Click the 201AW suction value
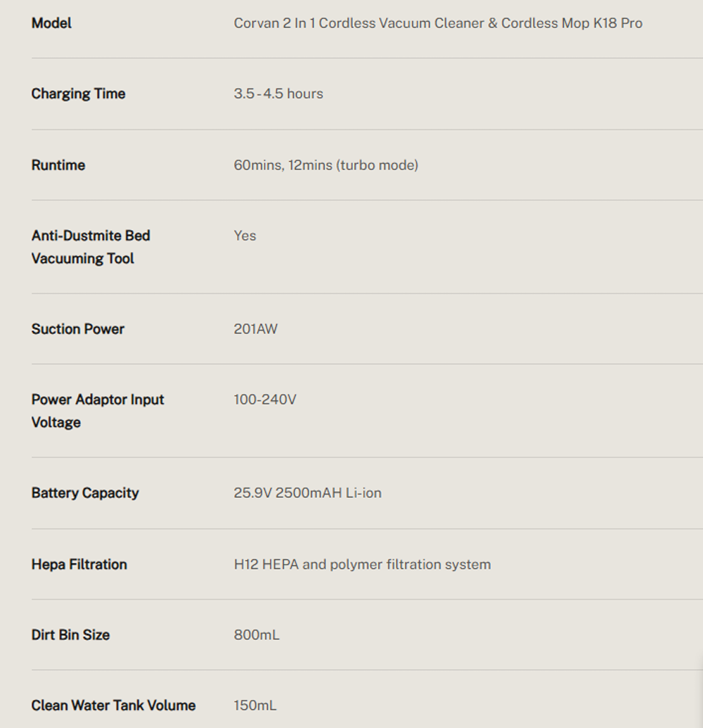 pyautogui.click(x=255, y=329)
